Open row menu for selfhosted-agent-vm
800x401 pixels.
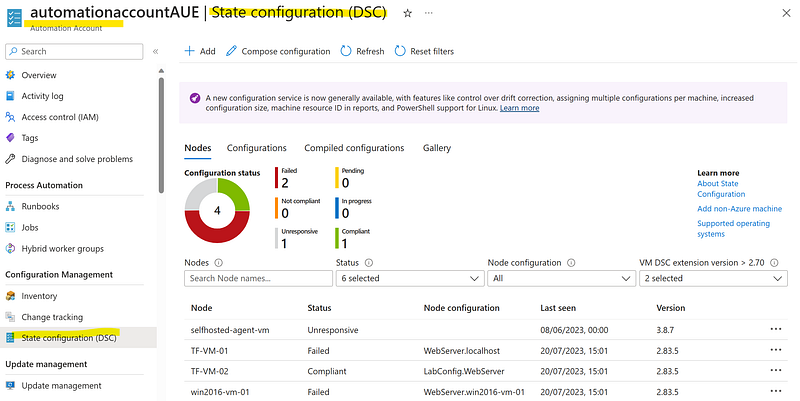point(776,330)
